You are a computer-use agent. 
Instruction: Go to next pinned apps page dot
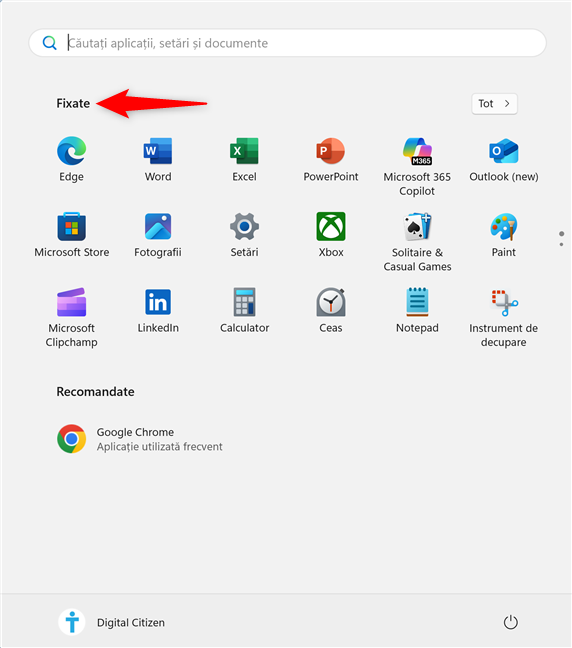pos(561,244)
